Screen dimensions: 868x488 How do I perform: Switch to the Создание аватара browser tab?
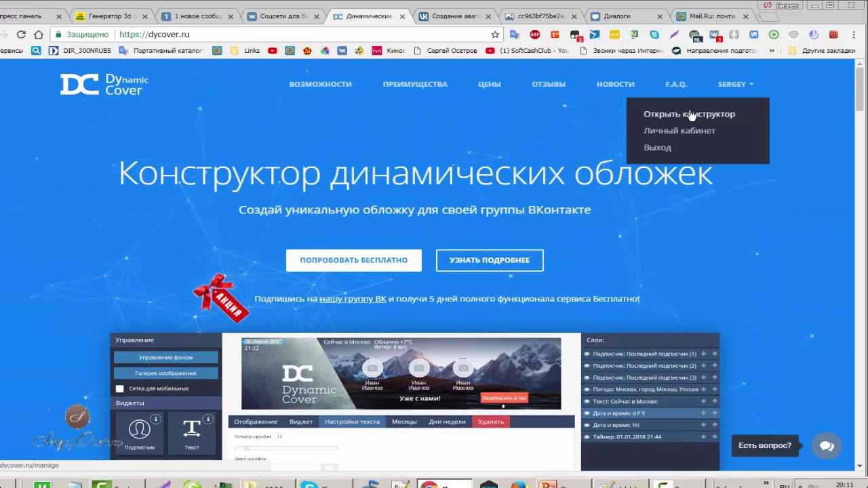click(453, 16)
